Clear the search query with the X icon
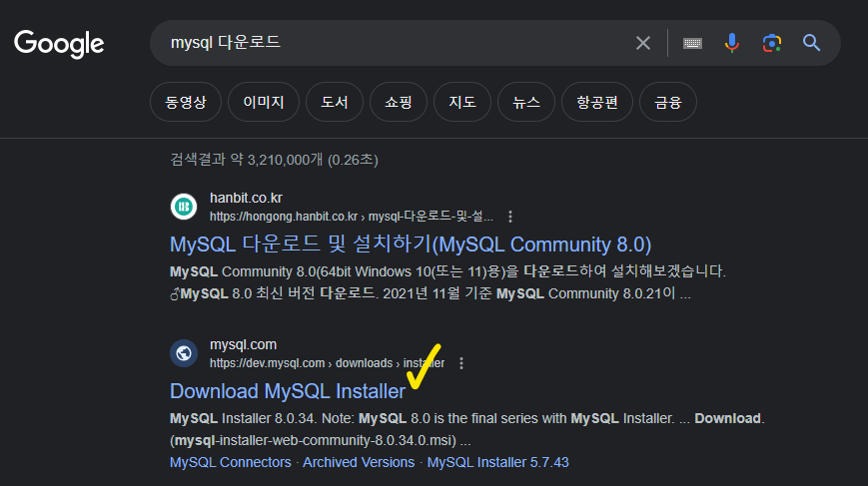The width and height of the screenshot is (868, 486). tap(642, 43)
